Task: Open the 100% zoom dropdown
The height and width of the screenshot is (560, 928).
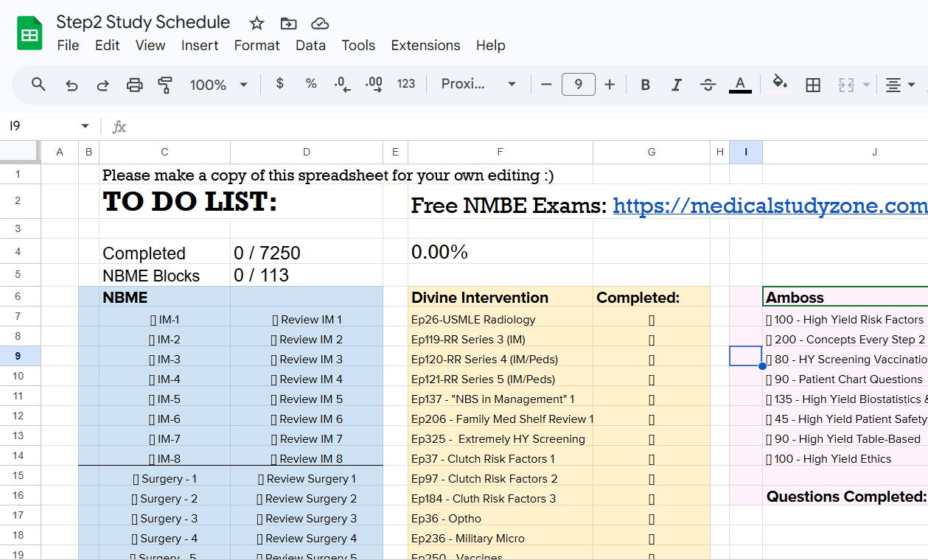Action: [x=218, y=85]
